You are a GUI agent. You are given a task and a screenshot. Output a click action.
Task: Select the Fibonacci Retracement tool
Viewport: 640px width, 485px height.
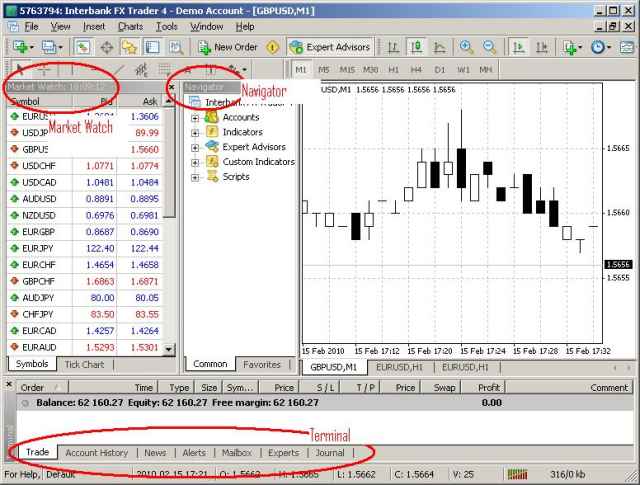(x=164, y=70)
